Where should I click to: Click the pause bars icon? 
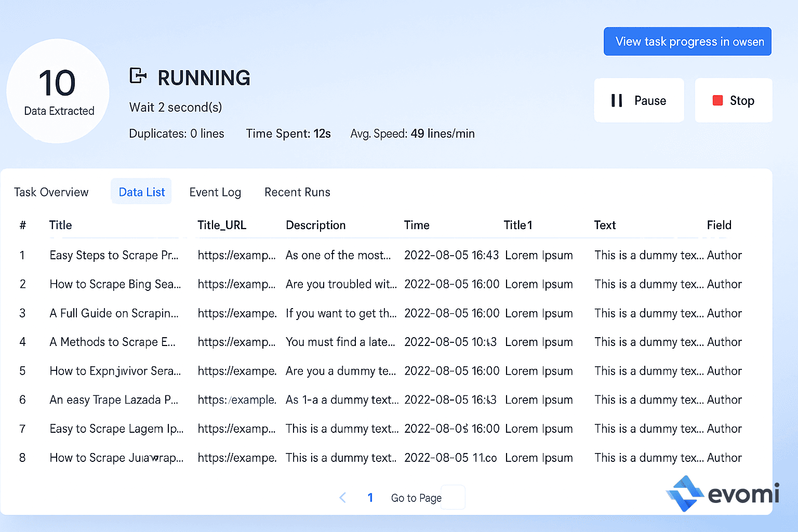pyautogui.click(x=617, y=100)
